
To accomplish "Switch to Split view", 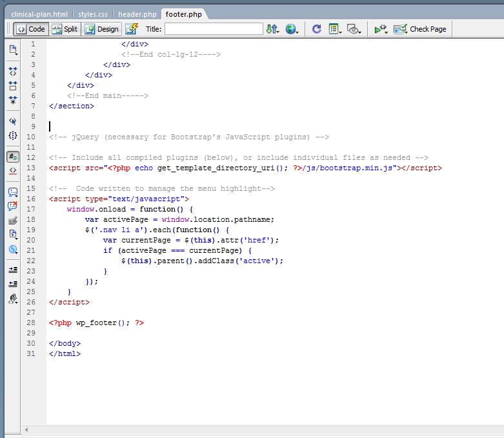I will click(x=65, y=29).
